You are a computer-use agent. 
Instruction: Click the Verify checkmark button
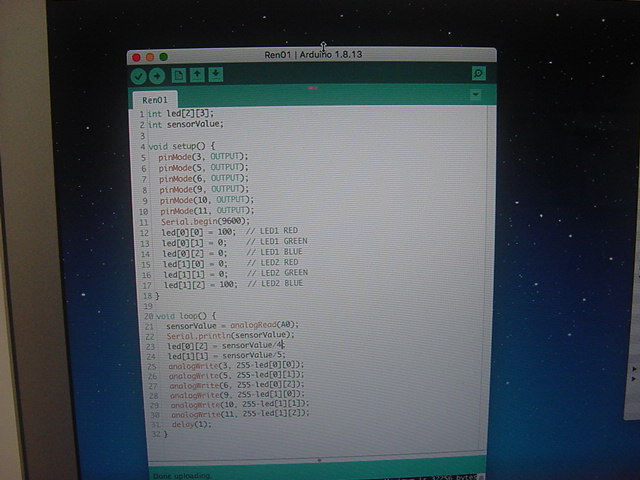(x=139, y=76)
